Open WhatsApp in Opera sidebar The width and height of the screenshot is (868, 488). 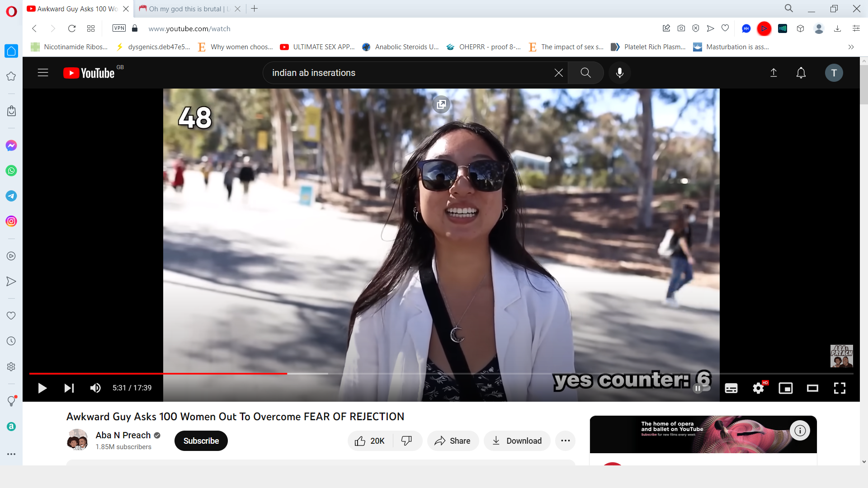pos(11,171)
